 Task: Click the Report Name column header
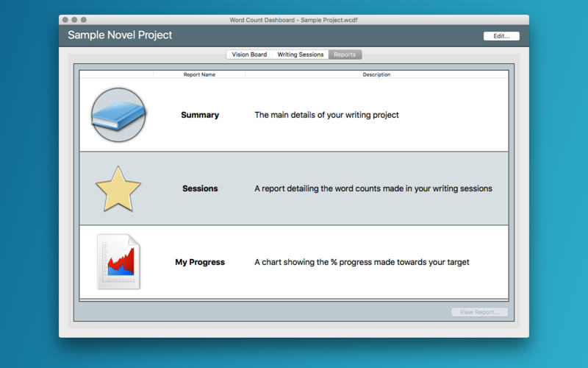click(199, 74)
